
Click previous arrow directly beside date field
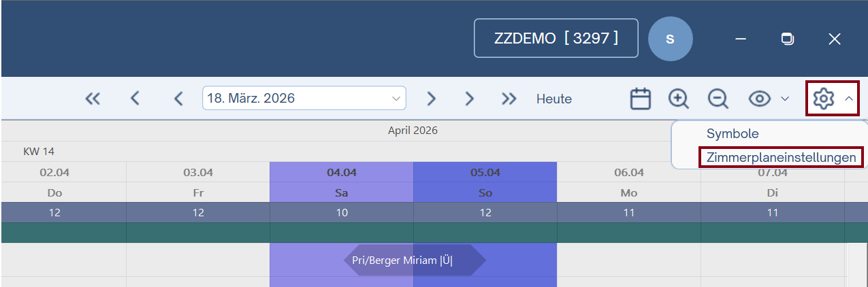(178, 99)
